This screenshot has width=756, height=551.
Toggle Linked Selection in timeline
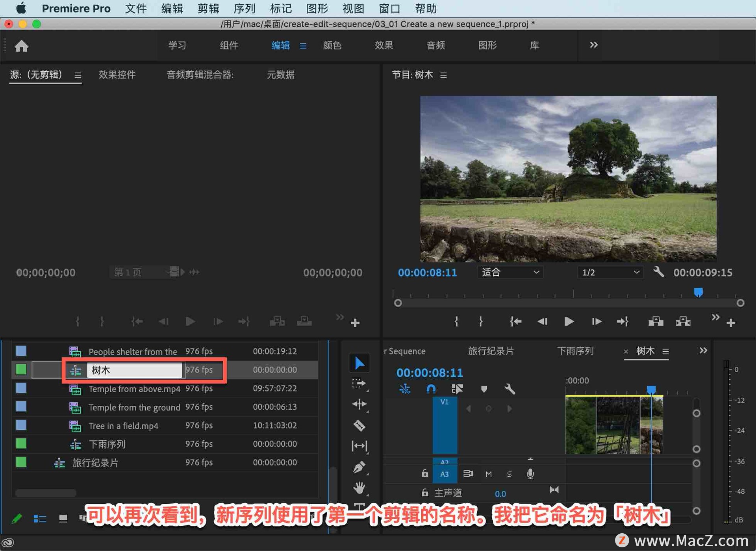click(x=457, y=389)
